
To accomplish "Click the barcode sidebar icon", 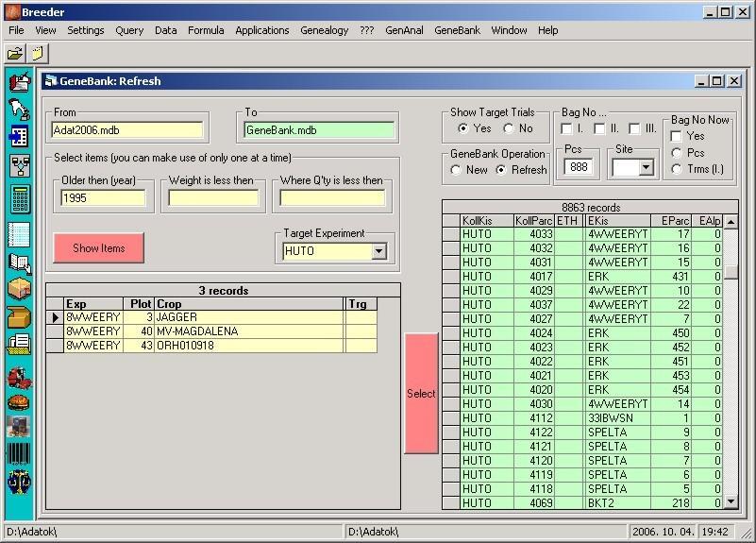I will click(20, 454).
